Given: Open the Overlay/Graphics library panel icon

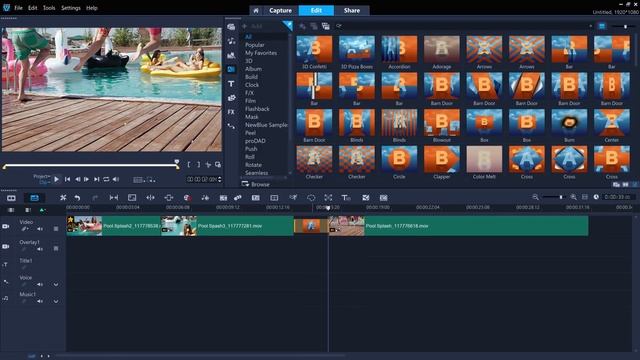Looking at the screenshot, I should [x=231, y=98].
